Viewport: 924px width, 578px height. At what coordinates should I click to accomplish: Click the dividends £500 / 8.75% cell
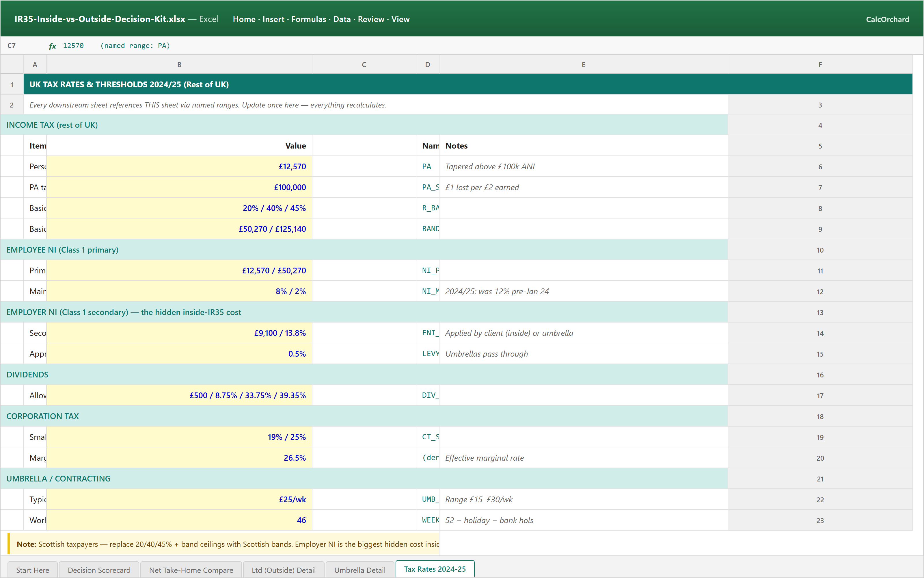179,395
